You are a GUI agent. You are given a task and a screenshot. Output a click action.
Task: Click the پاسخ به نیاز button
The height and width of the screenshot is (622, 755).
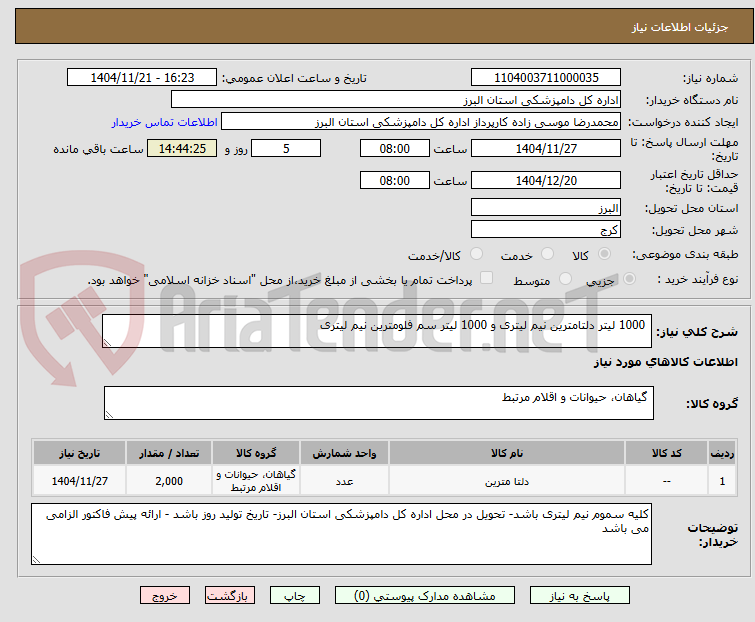tap(580, 596)
